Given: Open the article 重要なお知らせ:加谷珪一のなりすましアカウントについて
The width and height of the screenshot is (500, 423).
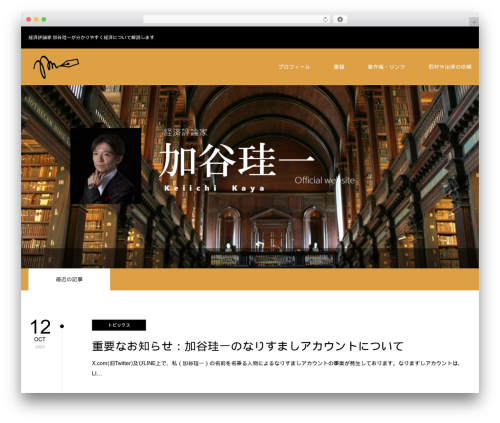Looking at the screenshot, I should [248, 346].
